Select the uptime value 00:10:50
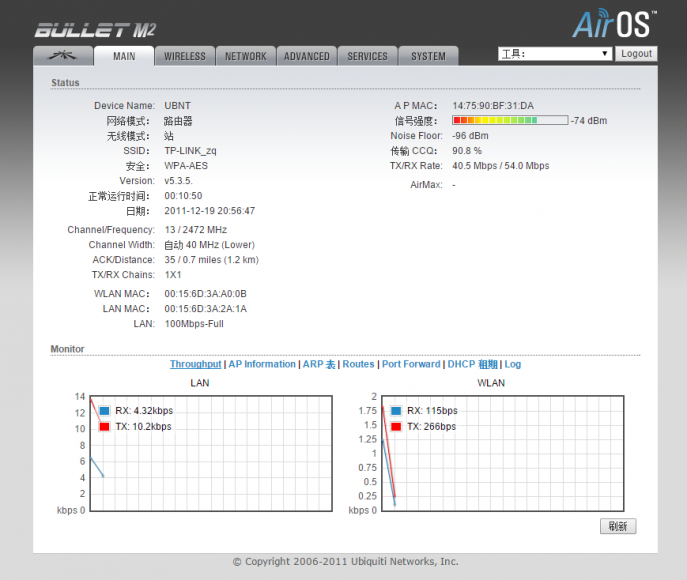687x580 pixels. click(x=183, y=196)
